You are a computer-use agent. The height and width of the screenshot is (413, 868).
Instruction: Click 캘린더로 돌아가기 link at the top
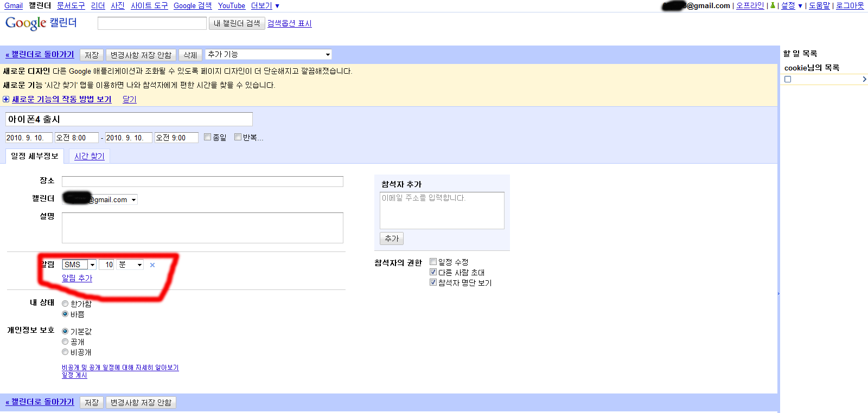tap(40, 54)
